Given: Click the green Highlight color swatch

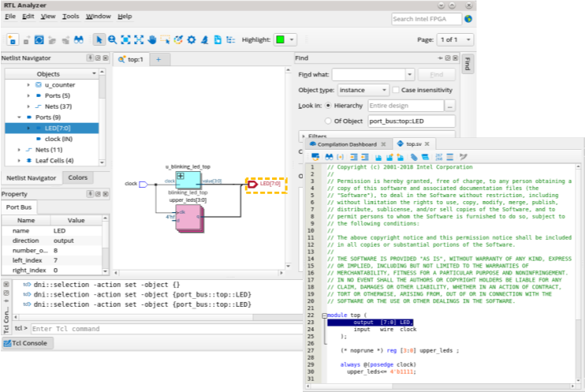Looking at the screenshot, I should point(281,39).
